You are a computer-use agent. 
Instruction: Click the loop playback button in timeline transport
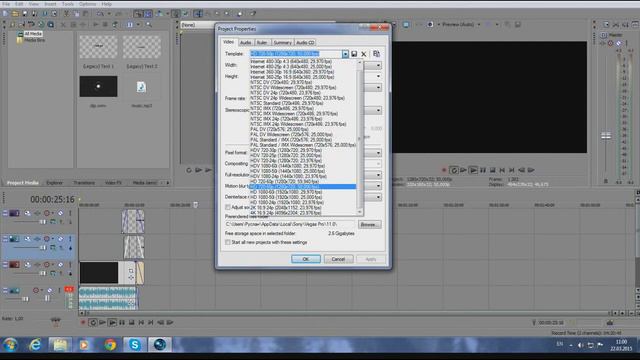(93, 322)
